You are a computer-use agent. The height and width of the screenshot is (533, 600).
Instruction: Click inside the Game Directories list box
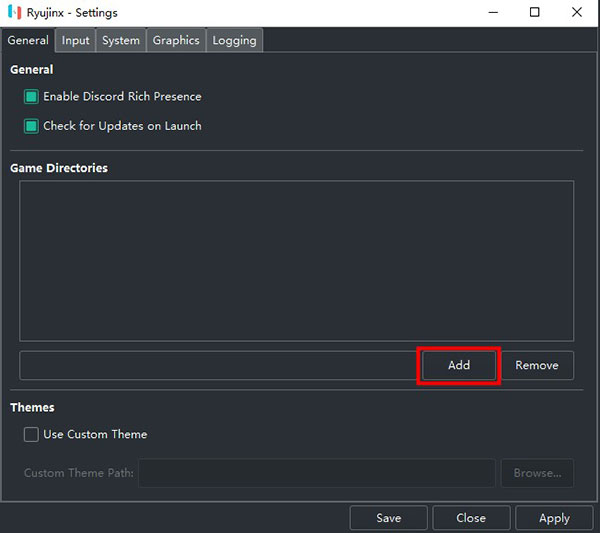[297, 261]
